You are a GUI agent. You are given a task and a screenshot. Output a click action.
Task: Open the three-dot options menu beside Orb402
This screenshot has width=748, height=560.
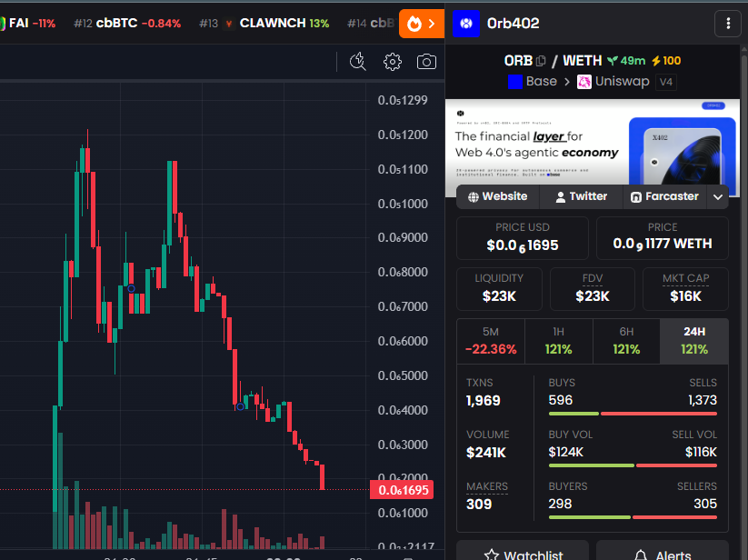pyautogui.click(x=727, y=24)
